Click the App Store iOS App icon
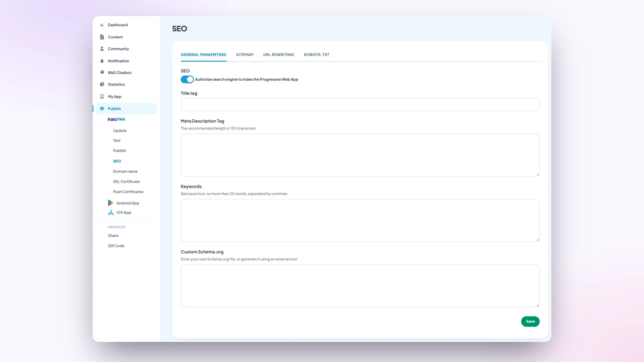Viewport: 644px width, 362px height. tap(111, 212)
